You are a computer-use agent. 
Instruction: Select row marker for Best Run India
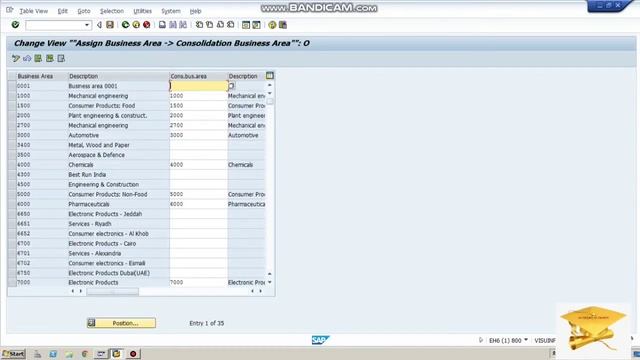click(x=12, y=174)
